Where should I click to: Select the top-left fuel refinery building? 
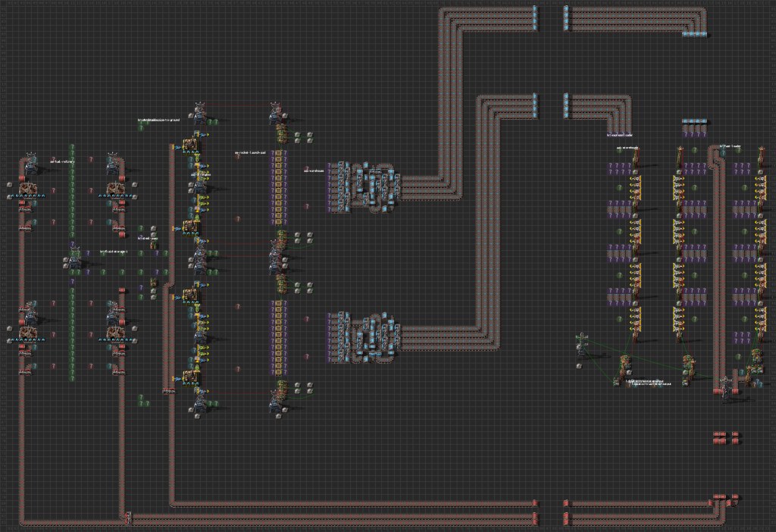(x=30, y=187)
